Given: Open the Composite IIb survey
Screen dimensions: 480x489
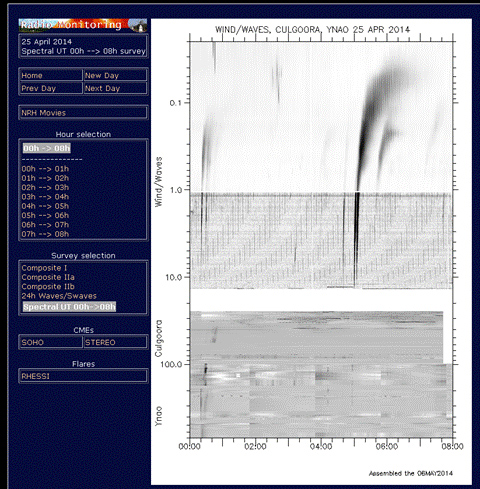Looking at the screenshot, I should tap(48, 287).
